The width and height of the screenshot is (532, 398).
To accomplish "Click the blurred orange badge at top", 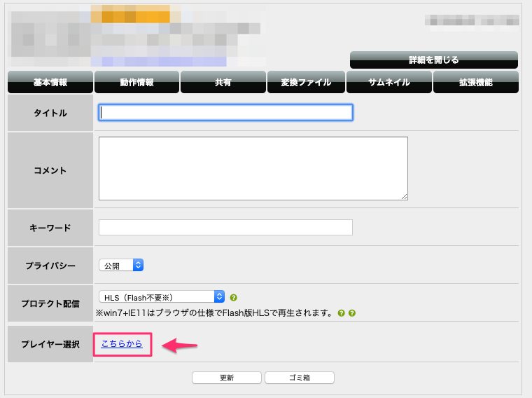I will point(135,14).
